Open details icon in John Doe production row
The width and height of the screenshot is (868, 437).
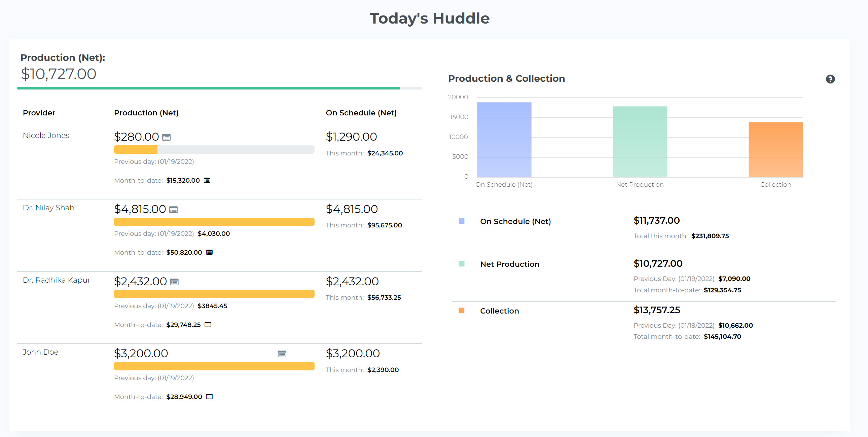point(282,354)
